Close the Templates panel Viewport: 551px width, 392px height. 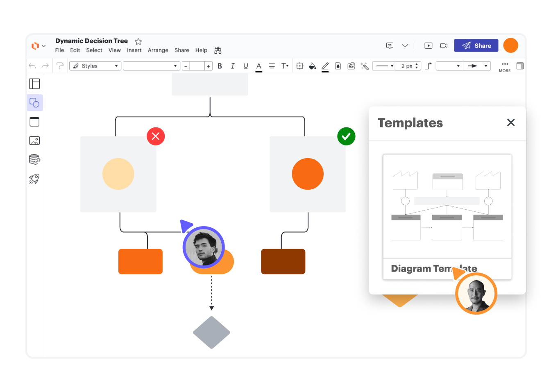coord(510,122)
